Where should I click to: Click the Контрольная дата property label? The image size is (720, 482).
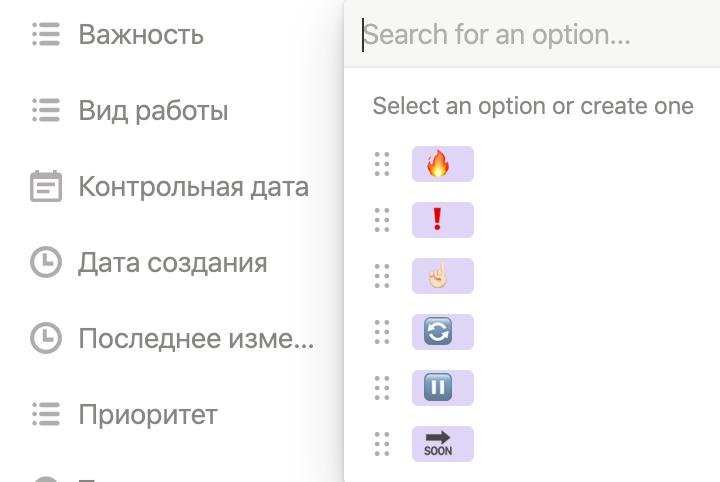(x=193, y=187)
